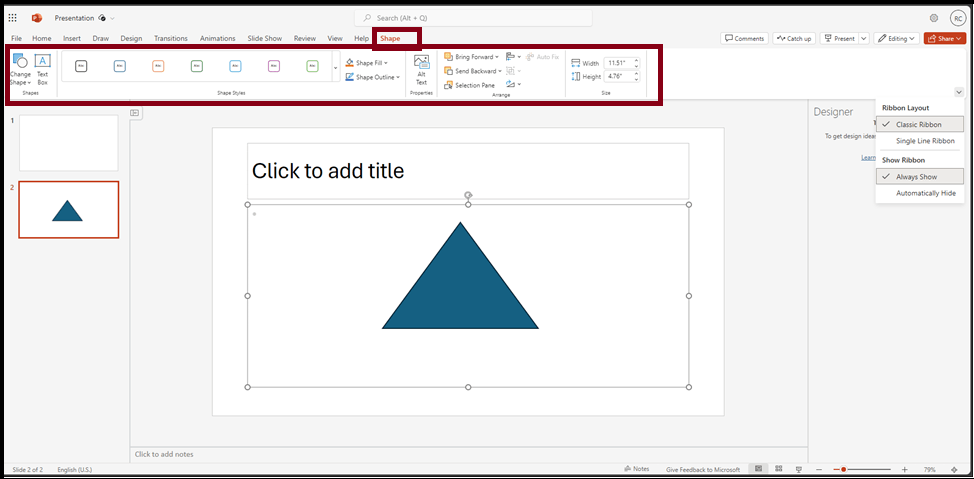Open the Rotate objects dropdown
974x479 pixels.
click(513, 84)
